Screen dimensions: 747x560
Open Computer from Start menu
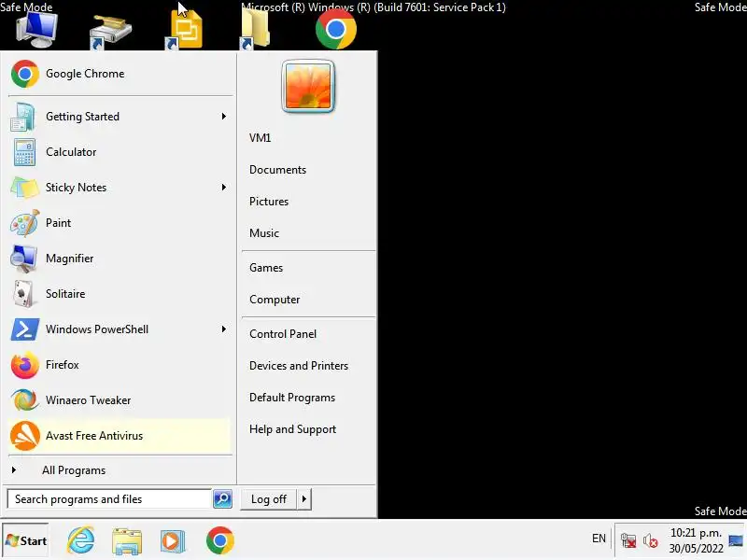pos(275,300)
